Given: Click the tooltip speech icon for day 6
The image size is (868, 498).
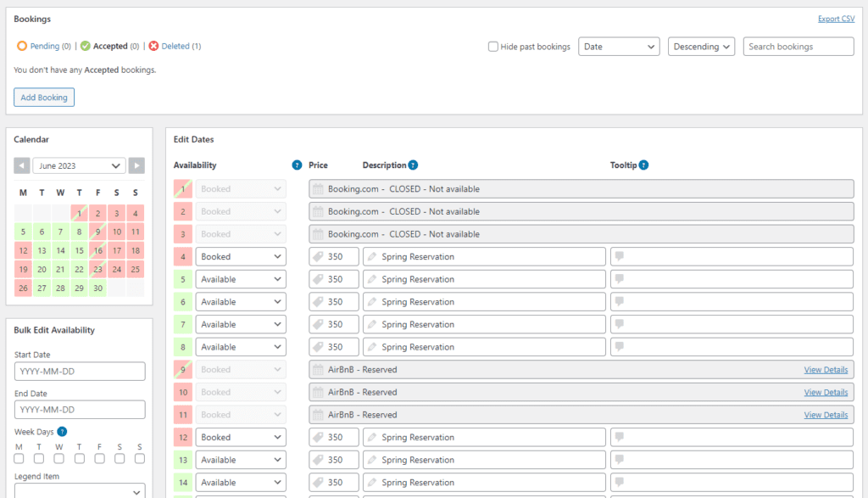Looking at the screenshot, I should [x=620, y=301].
